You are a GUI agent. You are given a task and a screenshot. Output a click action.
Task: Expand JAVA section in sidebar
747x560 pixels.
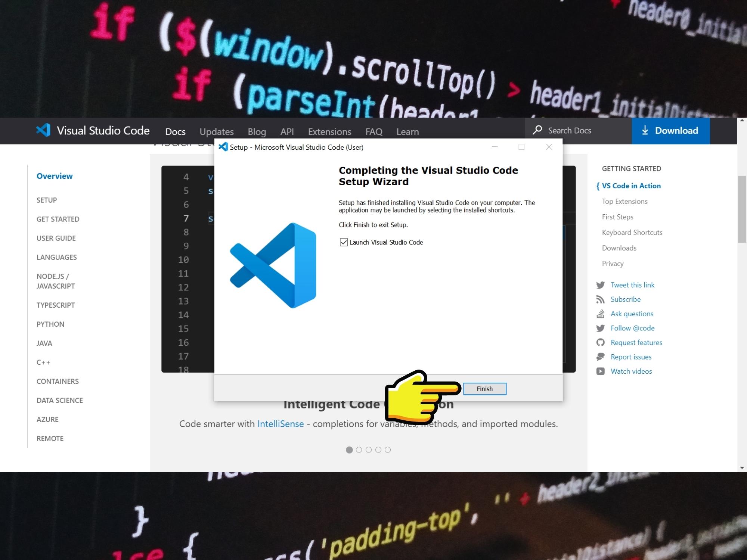44,343
